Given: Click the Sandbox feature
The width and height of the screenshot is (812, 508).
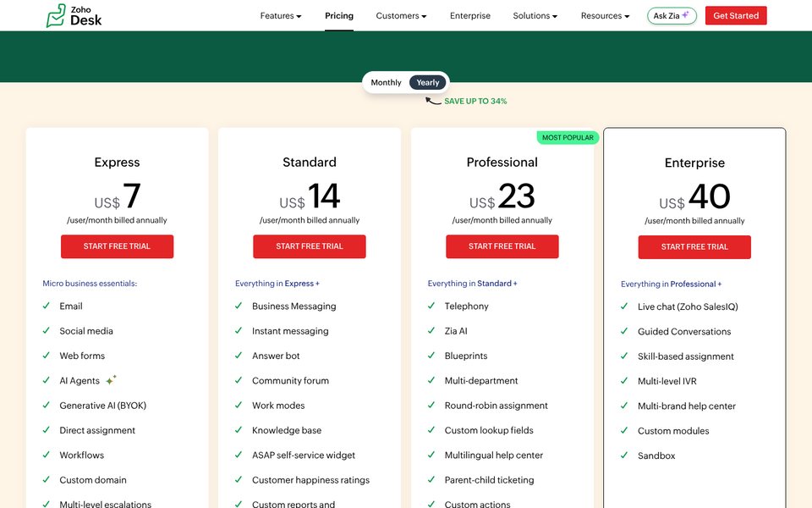Looking at the screenshot, I should click(x=656, y=456).
